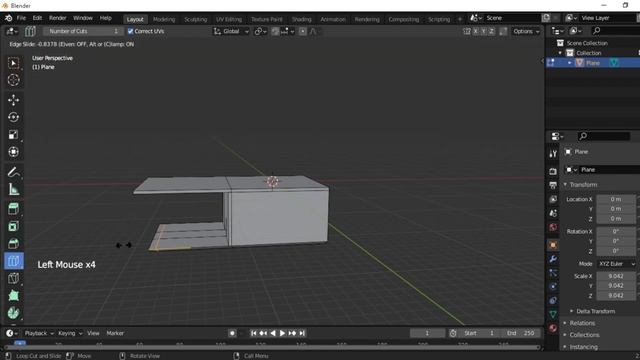
Task: Select the Annotate tool
Action: (x=13, y=172)
